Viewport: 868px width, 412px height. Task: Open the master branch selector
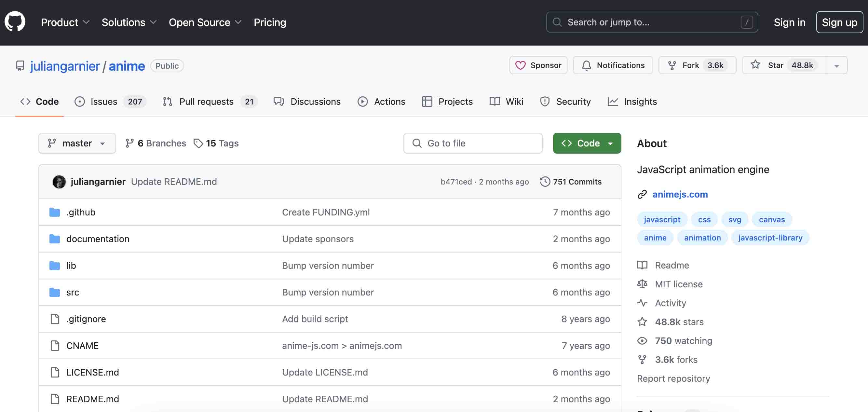77,143
